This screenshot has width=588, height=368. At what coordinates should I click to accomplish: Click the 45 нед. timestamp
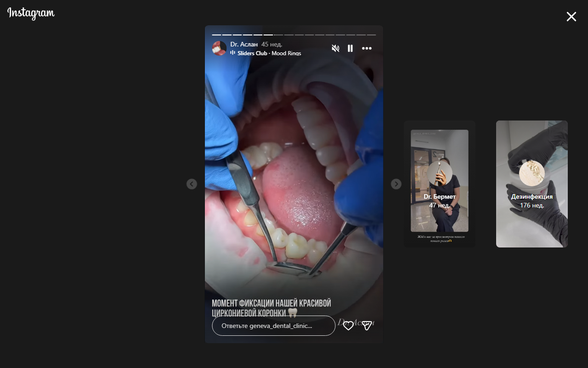(271, 45)
